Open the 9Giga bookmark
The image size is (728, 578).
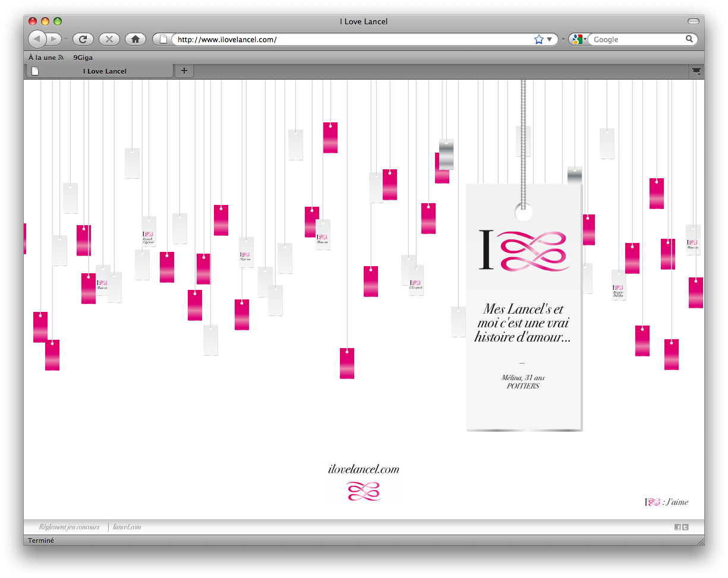(x=83, y=58)
